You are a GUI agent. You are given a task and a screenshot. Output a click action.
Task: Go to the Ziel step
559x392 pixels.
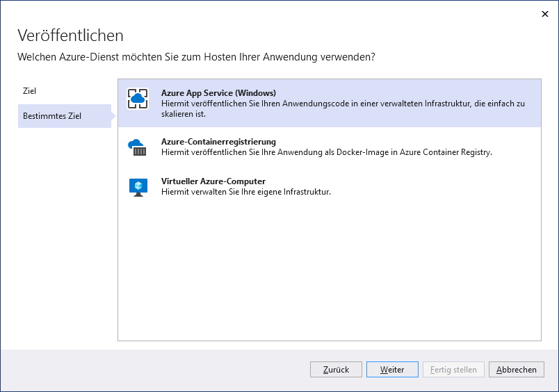[x=29, y=91]
